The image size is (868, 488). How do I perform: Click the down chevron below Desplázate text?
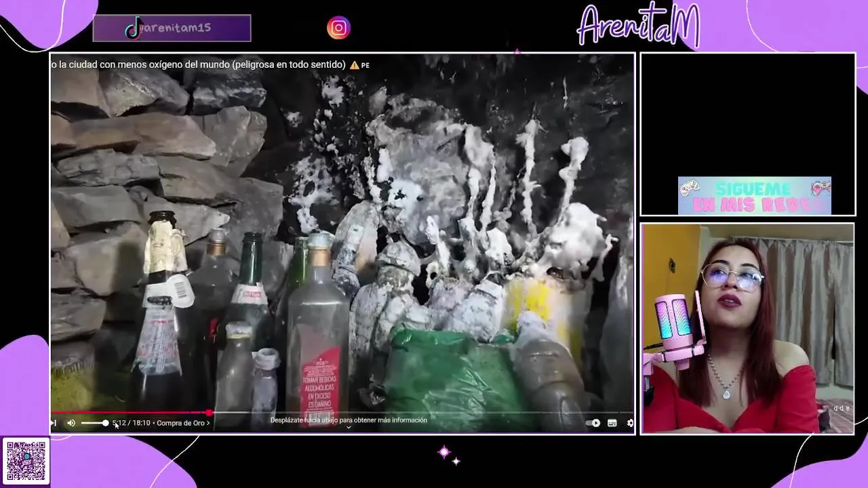click(349, 428)
